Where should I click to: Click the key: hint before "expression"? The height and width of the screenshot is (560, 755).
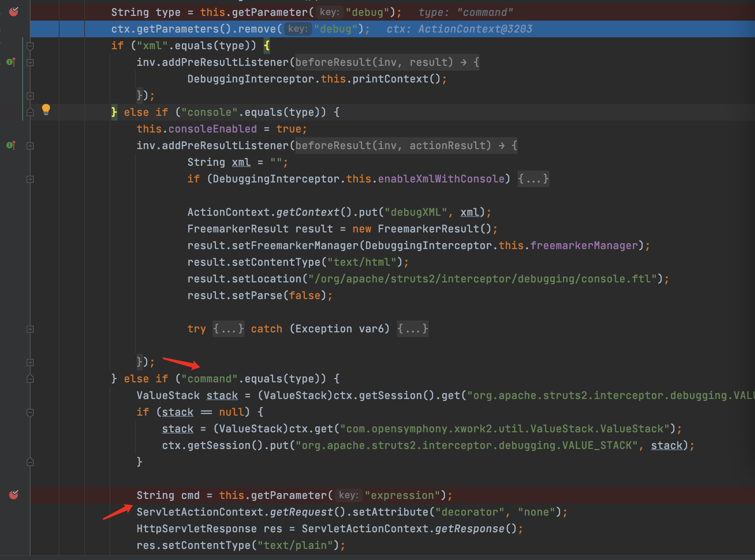(x=349, y=495)
